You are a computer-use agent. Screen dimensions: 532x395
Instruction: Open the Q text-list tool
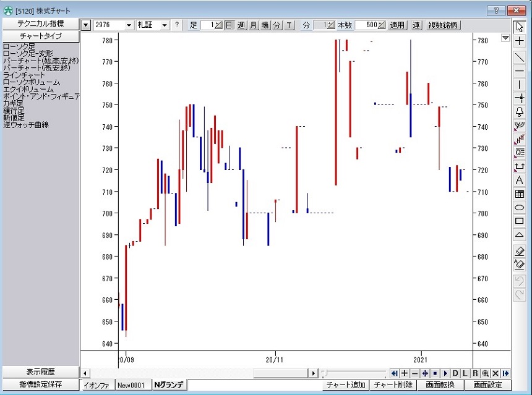point(519,153)
